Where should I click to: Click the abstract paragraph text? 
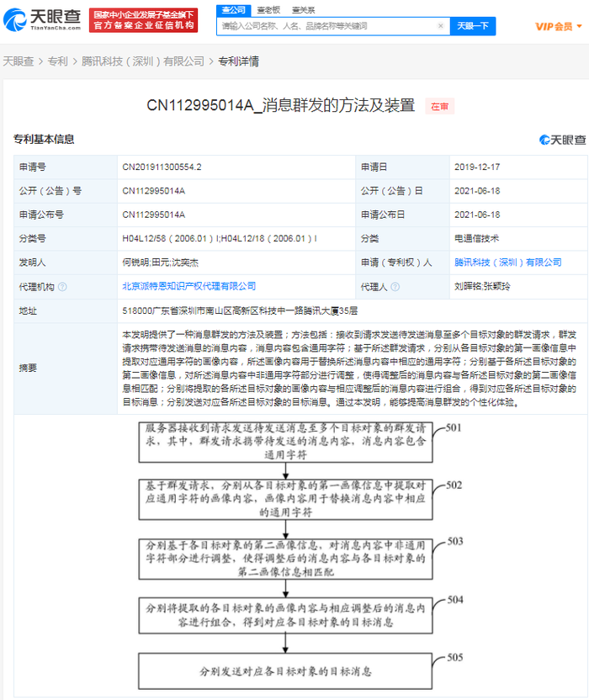pos(349,369)
